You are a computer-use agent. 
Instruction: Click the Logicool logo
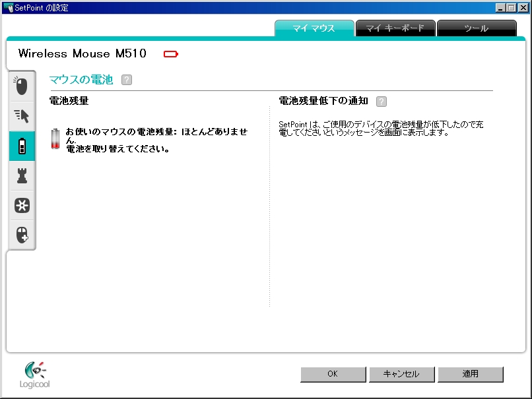coord(34,375)
